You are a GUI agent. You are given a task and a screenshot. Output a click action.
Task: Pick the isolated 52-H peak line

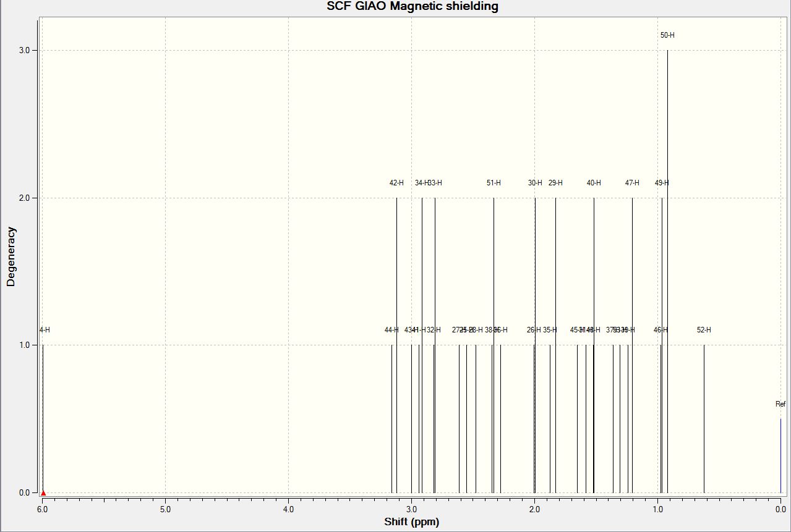(704, 419)
